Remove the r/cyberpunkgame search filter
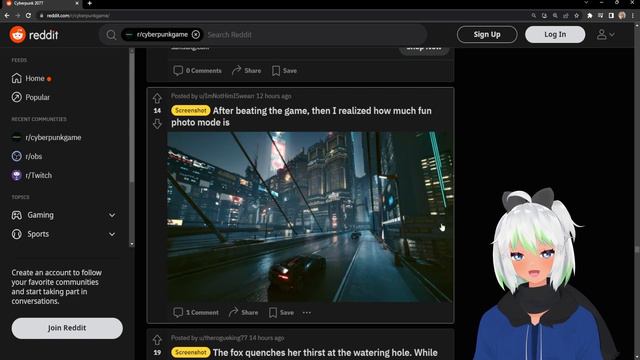 [x=196, y=35]
